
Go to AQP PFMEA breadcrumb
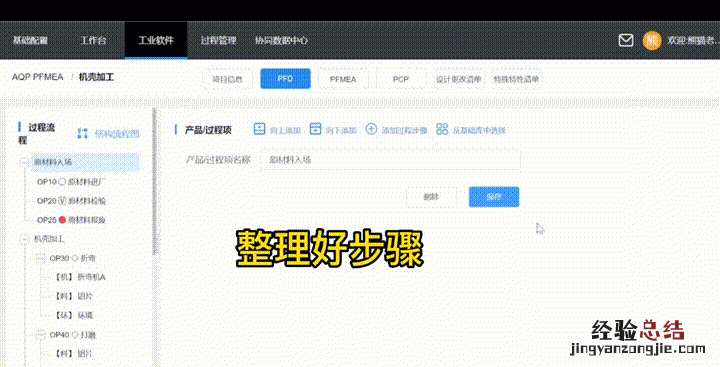click(x=38, y=77)
